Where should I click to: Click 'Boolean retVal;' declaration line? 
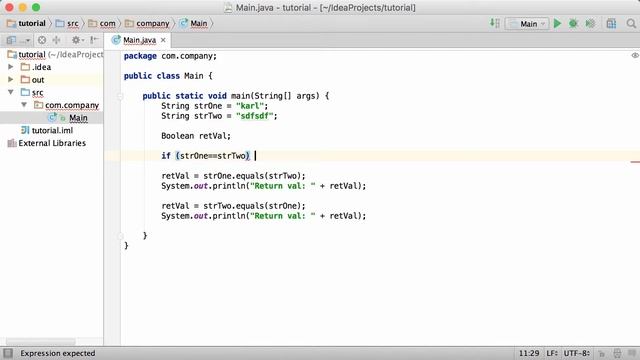click(196, 136)
